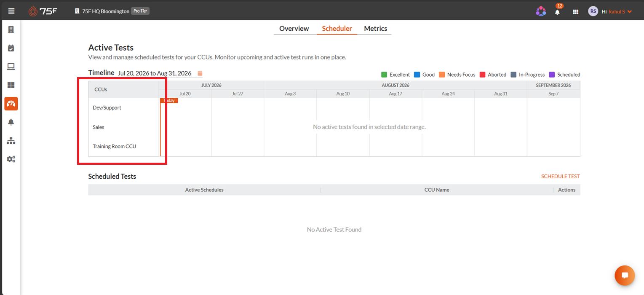Image resolution: width=644 pixels, height=295 pixels.
Task: Open notifications bell with 12 badge
Action: click(558, 11)
